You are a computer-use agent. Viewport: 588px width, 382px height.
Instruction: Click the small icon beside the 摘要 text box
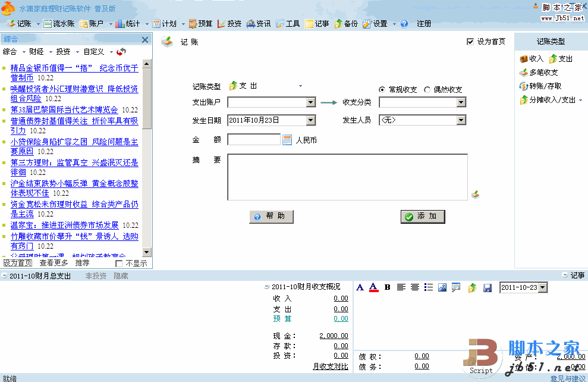point(476,195)
